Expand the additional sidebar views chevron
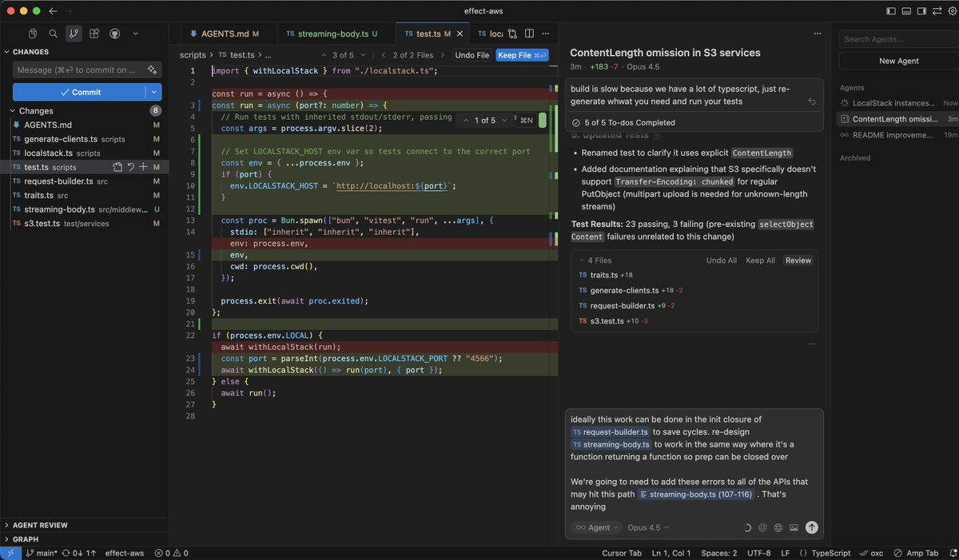The image size is (959, 560). pos(135,34)
